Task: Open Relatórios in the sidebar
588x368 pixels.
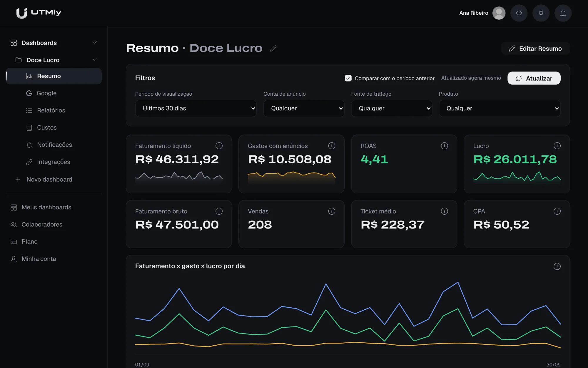Action: click(54, 110)
